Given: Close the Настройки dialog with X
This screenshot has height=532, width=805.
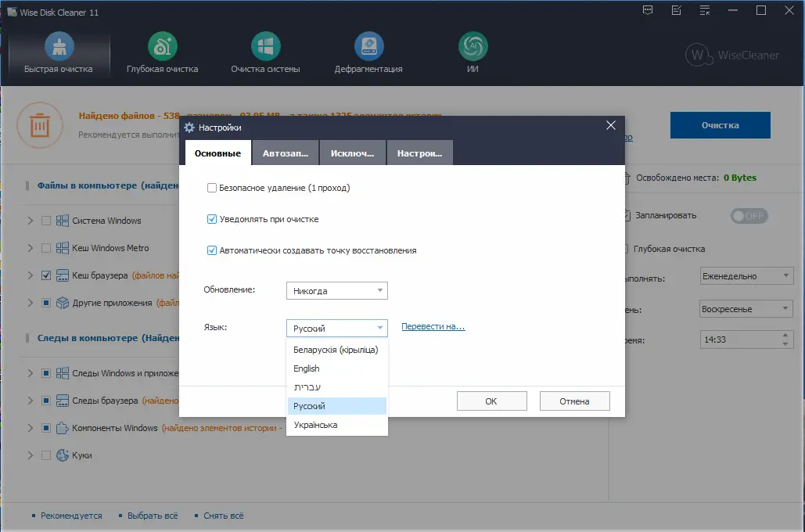Looking at the screenshot, I should 611,125.
